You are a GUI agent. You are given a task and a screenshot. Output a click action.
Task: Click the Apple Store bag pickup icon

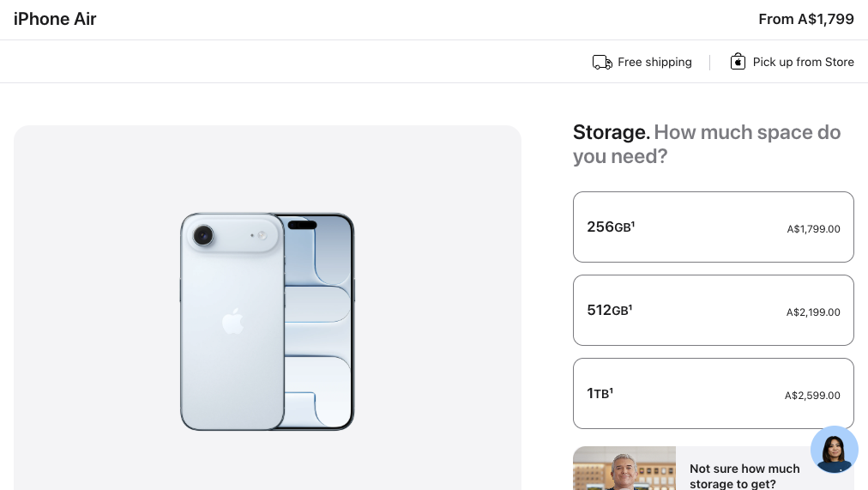pos(738,62)
